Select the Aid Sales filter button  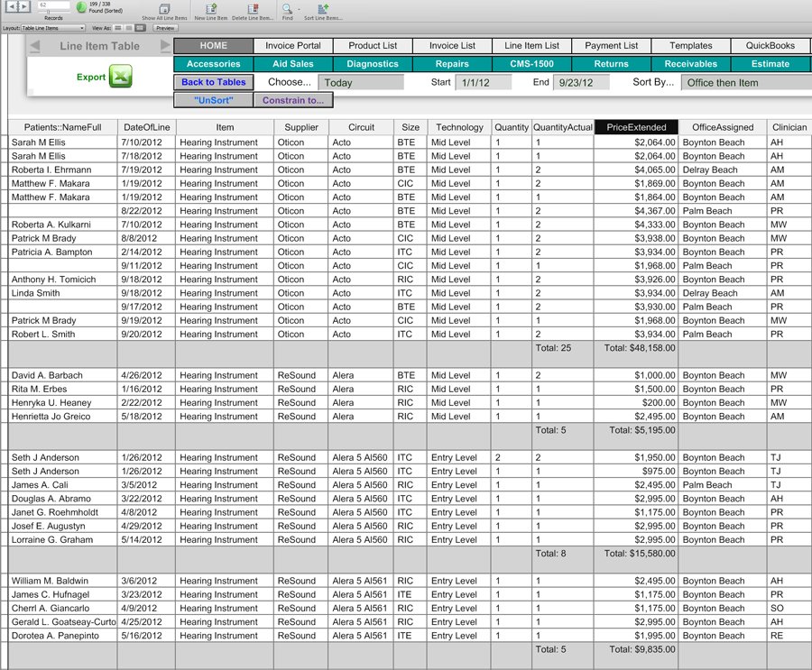coord(293,64)
